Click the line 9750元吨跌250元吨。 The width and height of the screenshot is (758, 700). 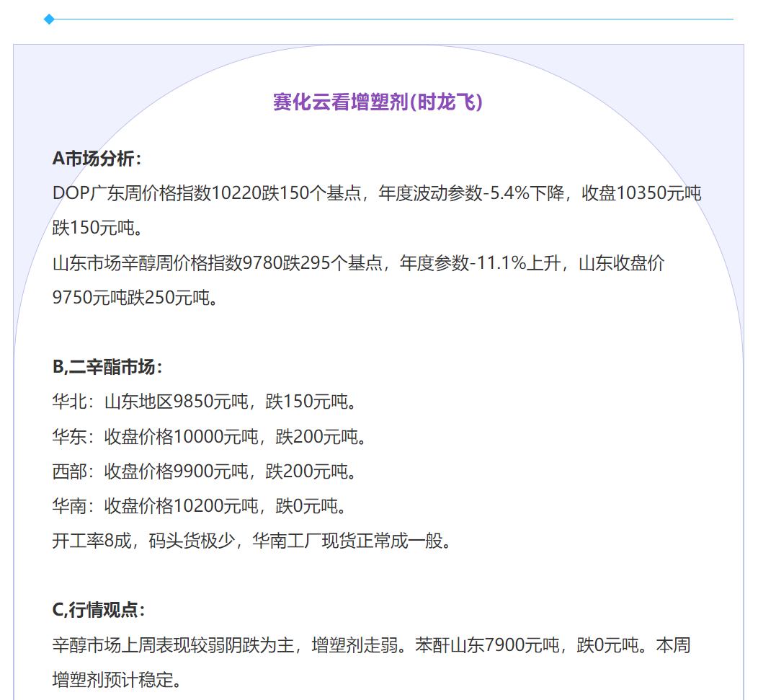point(135,298)
